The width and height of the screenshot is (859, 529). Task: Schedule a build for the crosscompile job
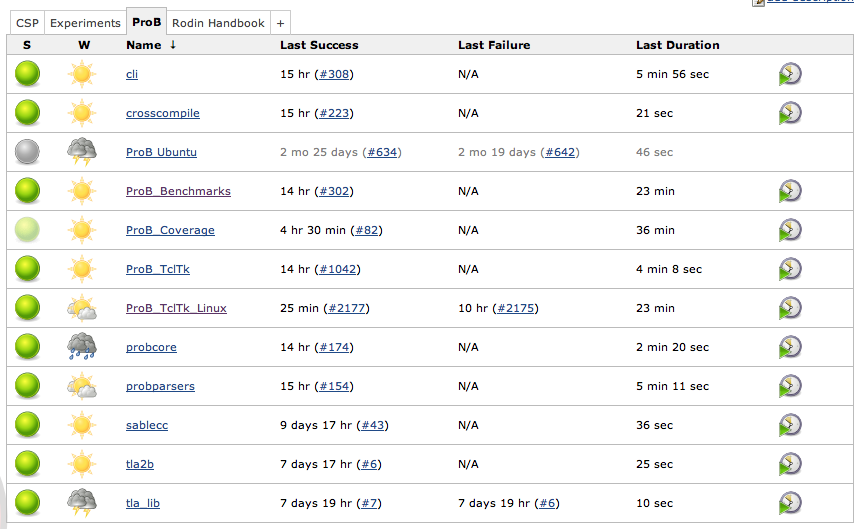pos(790,113)
